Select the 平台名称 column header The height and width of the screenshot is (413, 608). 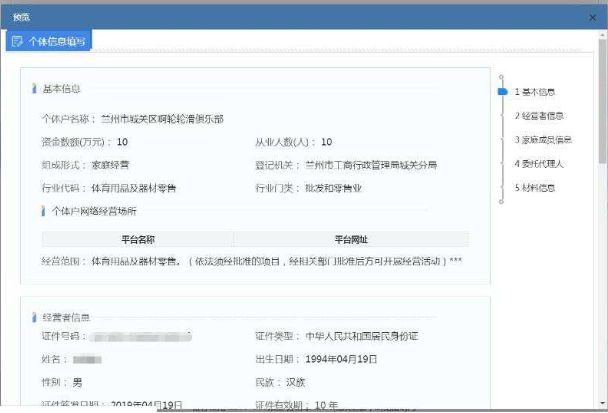tap(138, 239)
